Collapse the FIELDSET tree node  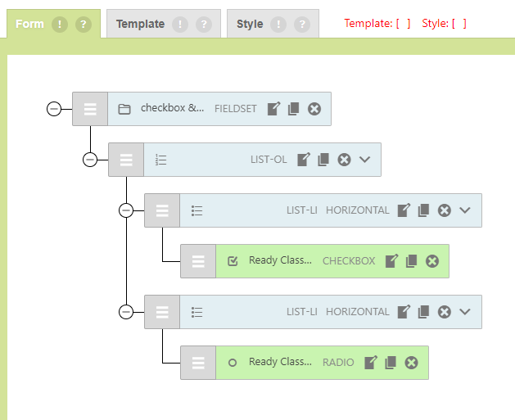[54, 109]
